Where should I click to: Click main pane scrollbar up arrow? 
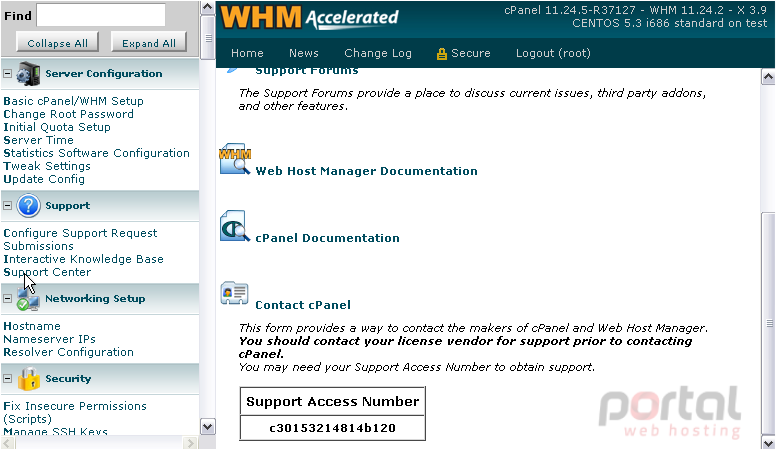pos(768,77)
